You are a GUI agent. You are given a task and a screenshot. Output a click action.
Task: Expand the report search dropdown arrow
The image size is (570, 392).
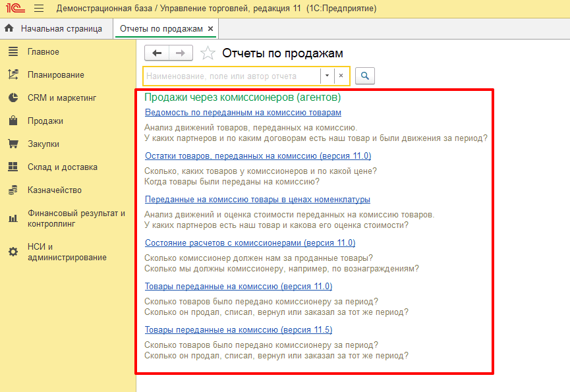327,76
